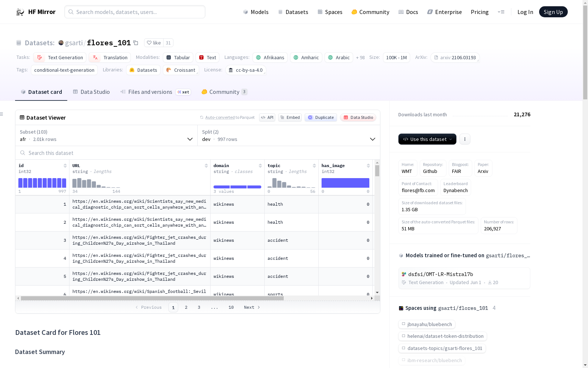Click Next page in pagination
Screen dimensions: 588x368
tap(252, 307)
